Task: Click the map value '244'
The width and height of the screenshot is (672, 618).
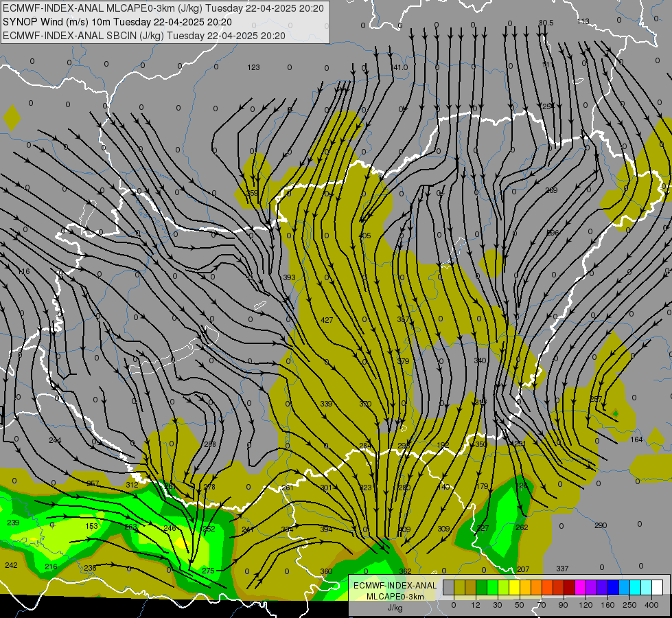Action: 55,440
